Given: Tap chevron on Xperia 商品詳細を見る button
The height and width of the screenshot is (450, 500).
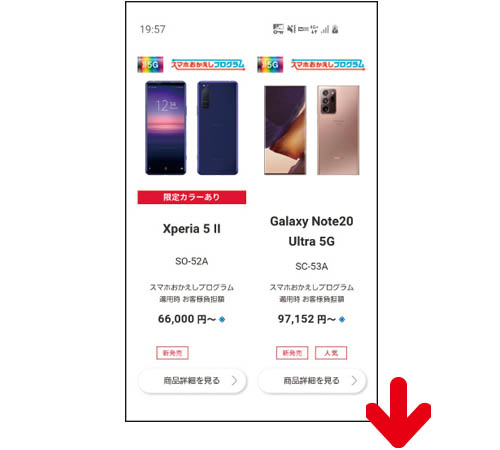Looking at the screenshot, I should (x=235, y=380).
